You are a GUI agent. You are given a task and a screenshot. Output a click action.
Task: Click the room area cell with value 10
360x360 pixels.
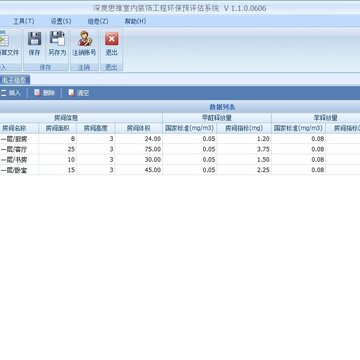click(x=57, y=160)
